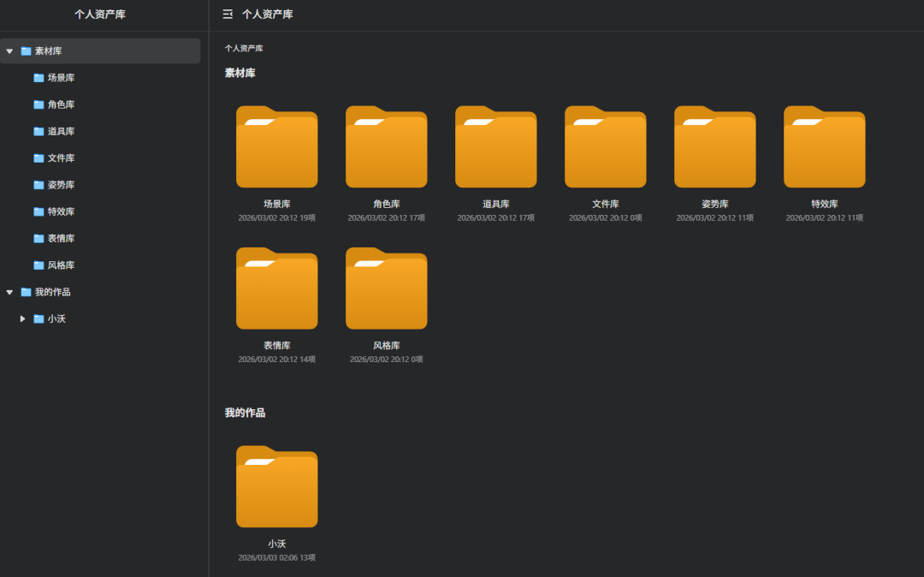Click the blue folder icon beside 角色库 in sidebar
Screen dimensions: 924x577
coord(38,104)
